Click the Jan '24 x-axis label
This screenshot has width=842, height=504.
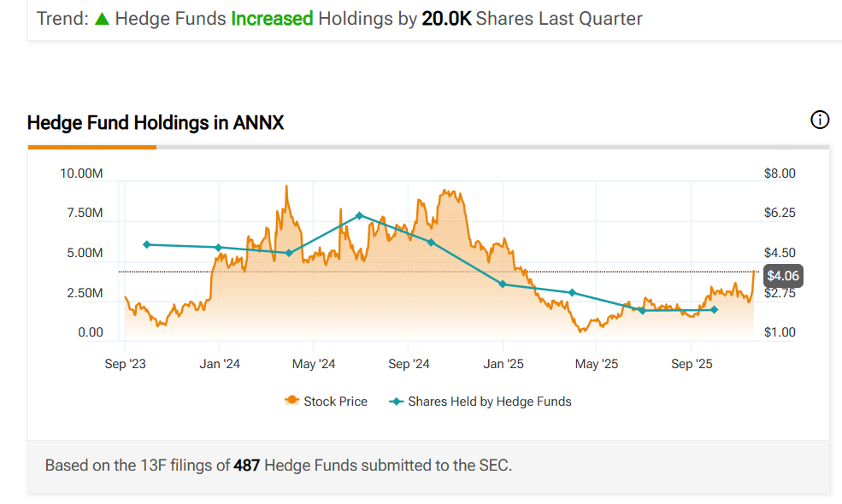[x=220, y=364]
